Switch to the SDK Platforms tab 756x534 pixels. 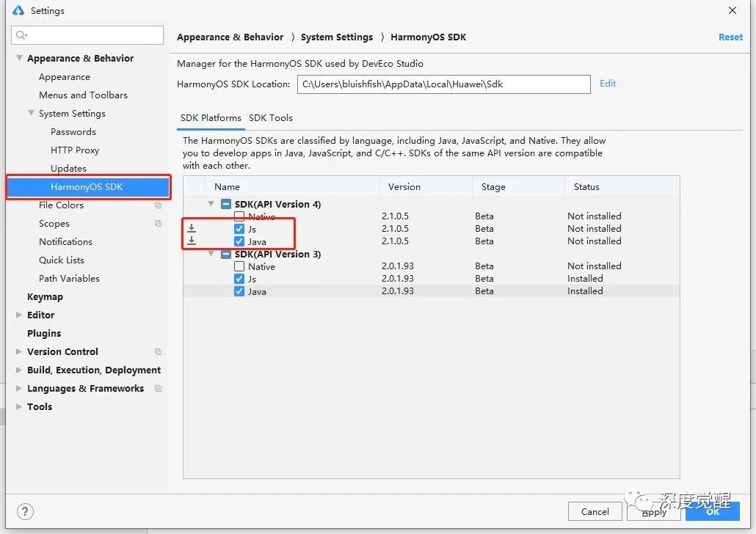(x=211, y=118)
